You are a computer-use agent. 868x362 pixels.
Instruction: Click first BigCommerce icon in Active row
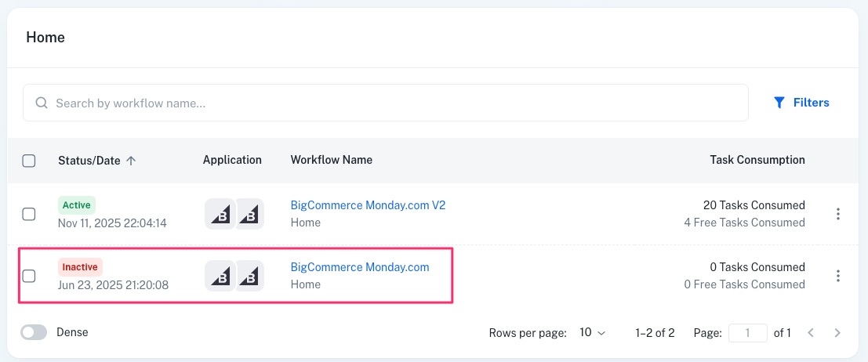click(220, 214)
